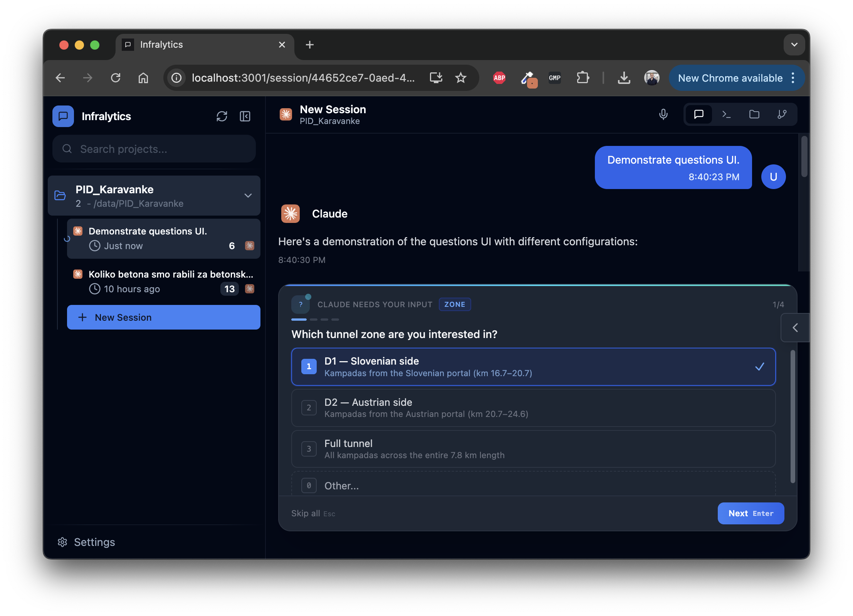Open the terminal view in the session toolbar

pos(727,114)
